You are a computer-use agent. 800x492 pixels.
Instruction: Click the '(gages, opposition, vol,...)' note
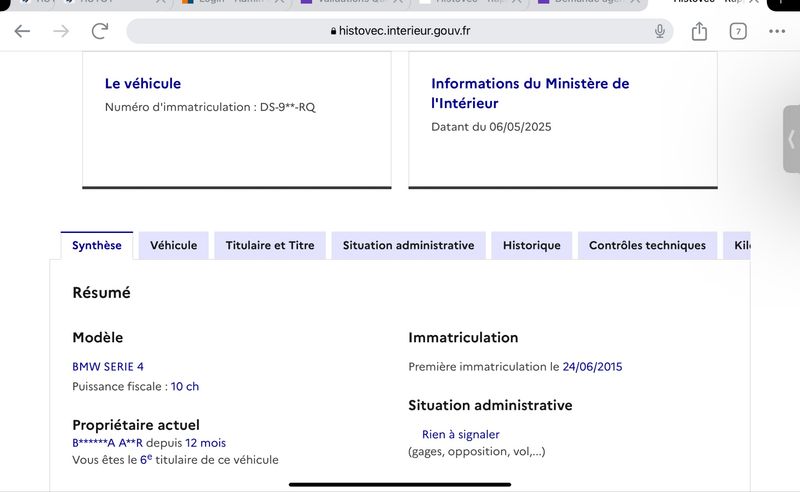coord(477,452)
